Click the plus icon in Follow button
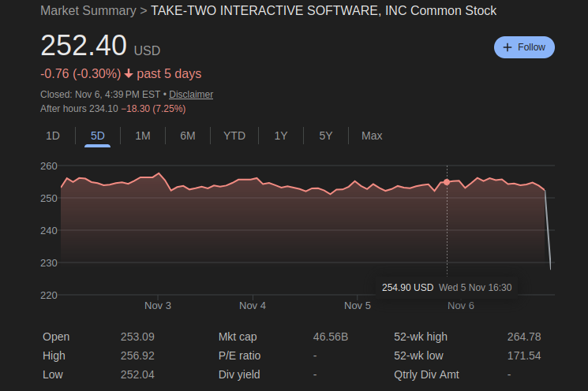588x391 pixels. pyautogui.click(x=507, y=47)
